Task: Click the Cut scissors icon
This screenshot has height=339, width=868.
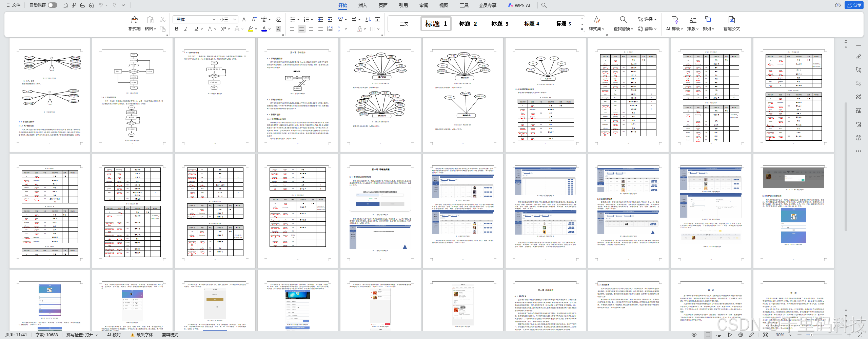Action: point(163,20)
